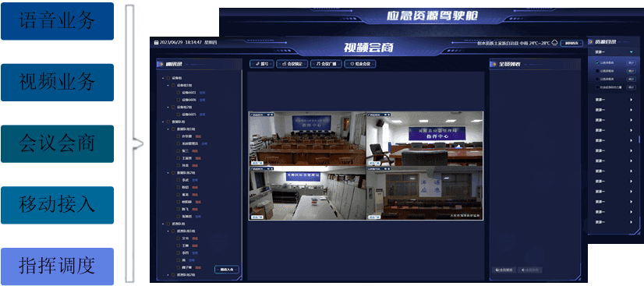Viewport: 644px width, 286px height.
Task: Click the 全员发言 button under 全员列表
Action: (530, 270)
